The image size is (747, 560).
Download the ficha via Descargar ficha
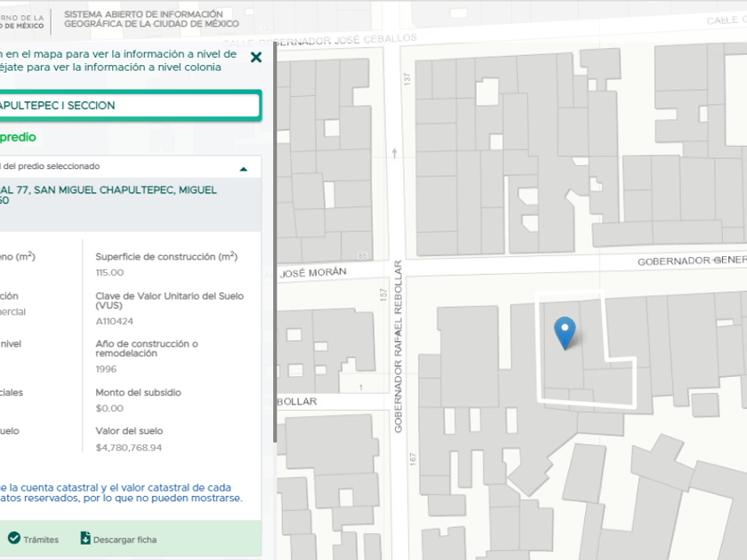[124, 540]
